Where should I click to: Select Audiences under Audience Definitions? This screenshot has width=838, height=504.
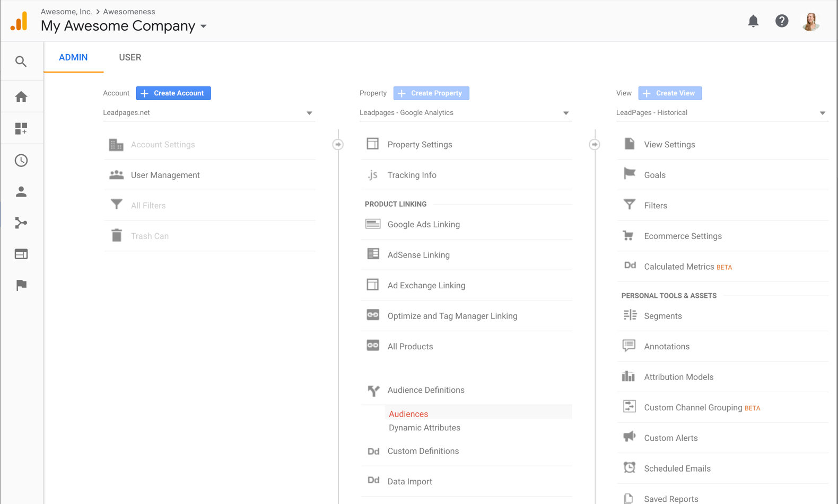tap(408, 414)
